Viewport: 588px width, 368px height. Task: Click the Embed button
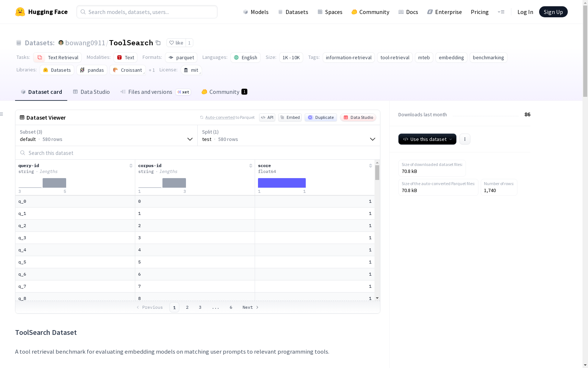click(290, 117)
